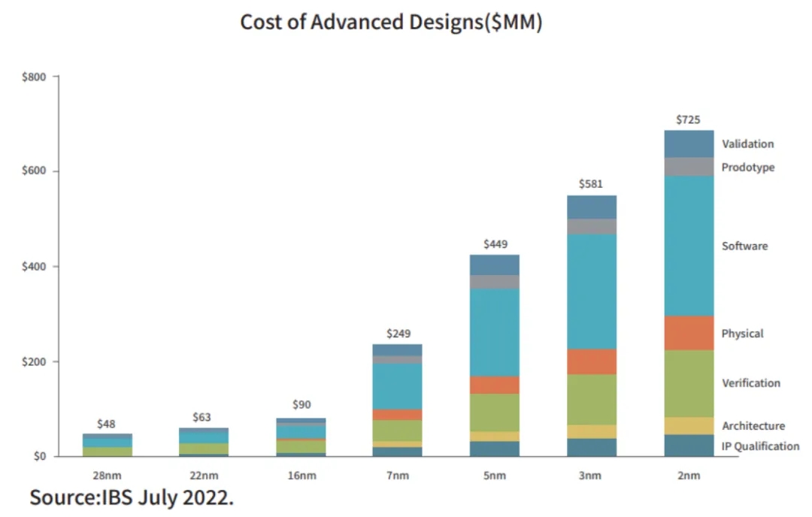Select the $48 label above 28nm bar
812x517 pixels.
[106, 423]
